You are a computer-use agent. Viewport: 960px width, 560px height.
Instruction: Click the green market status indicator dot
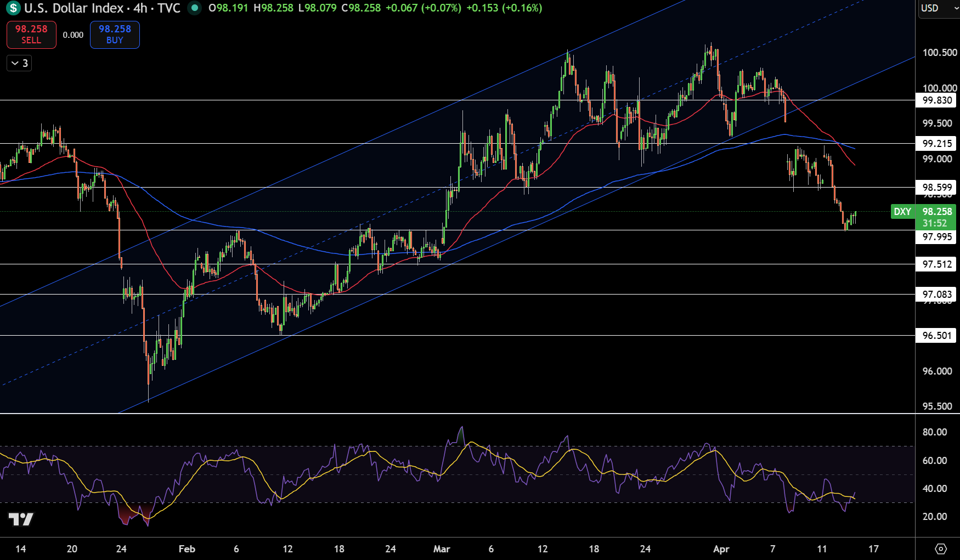pyautogui.click(x=194, y=8)
